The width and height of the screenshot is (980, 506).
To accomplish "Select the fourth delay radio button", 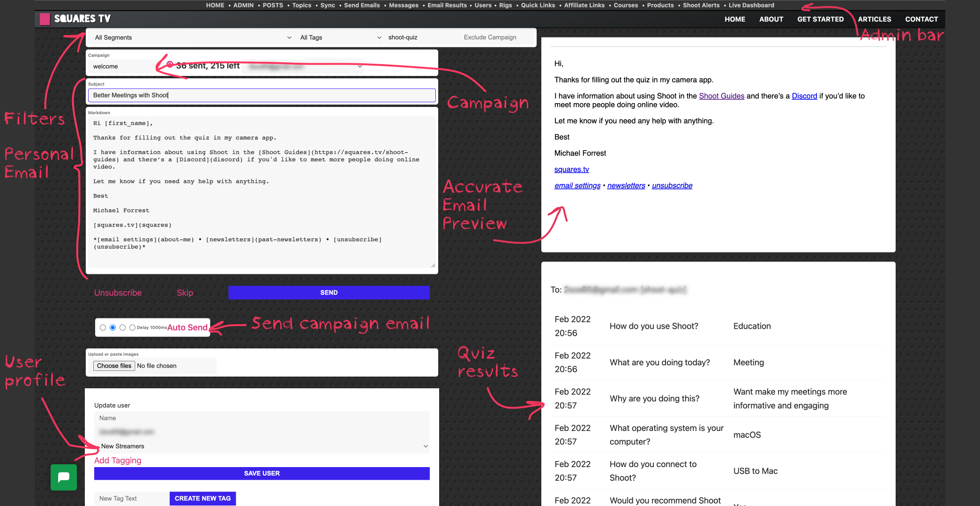I will [x=132, y=328].
